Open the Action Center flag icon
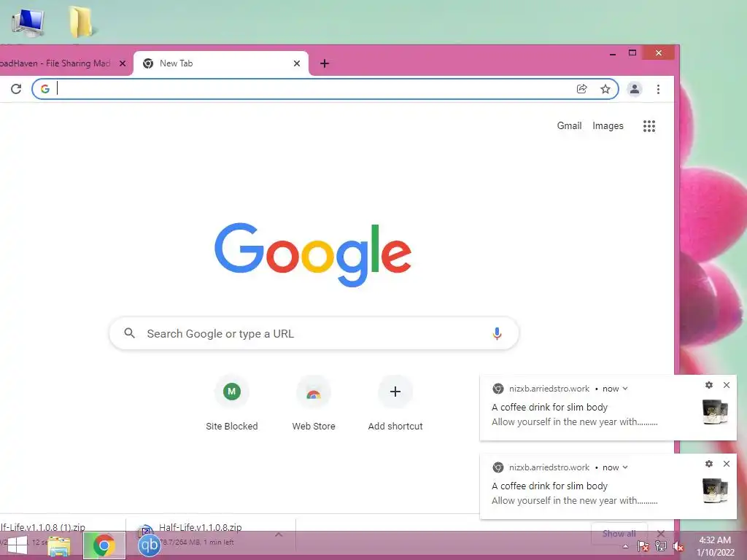Viewport: 747px width, 560px height. 643,546
